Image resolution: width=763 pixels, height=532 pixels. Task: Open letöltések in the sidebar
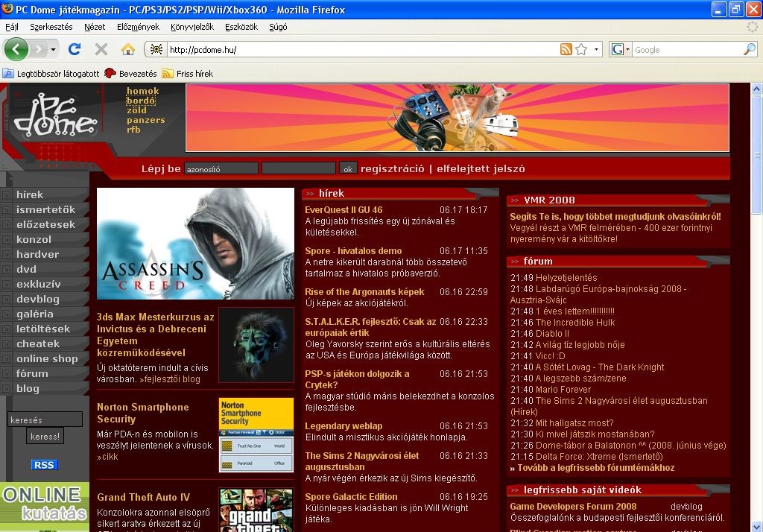(43, 329)
